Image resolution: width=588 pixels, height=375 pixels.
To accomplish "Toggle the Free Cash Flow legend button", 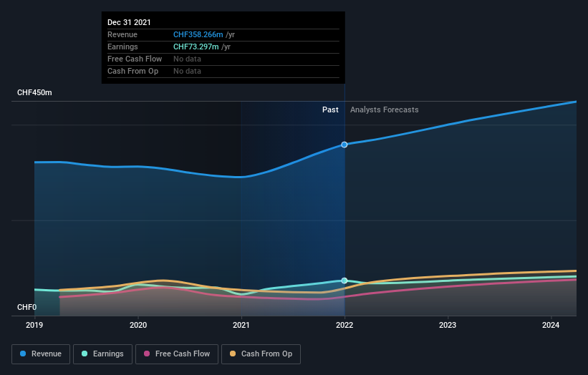I will (x=177, y=354).
